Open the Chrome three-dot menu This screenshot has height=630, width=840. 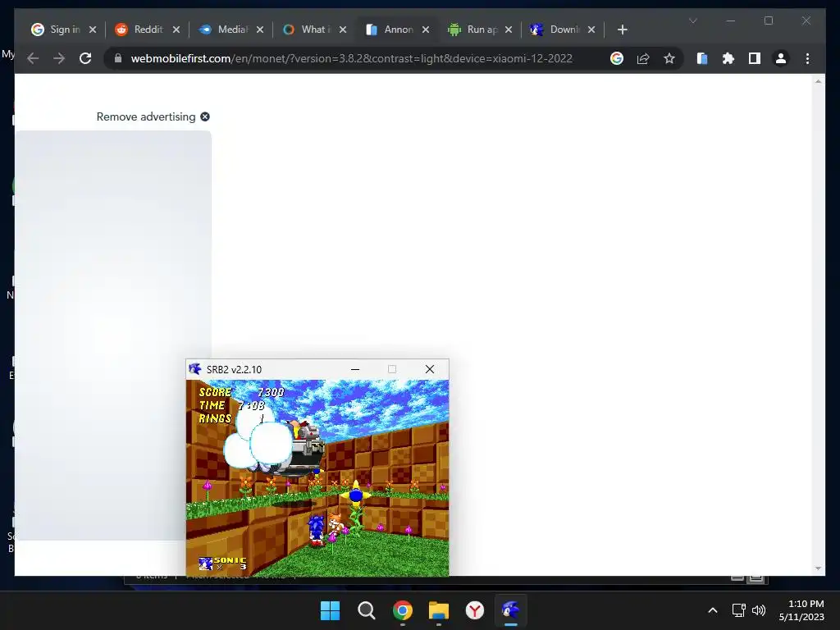pyautogui.click(x=807, y=58)
